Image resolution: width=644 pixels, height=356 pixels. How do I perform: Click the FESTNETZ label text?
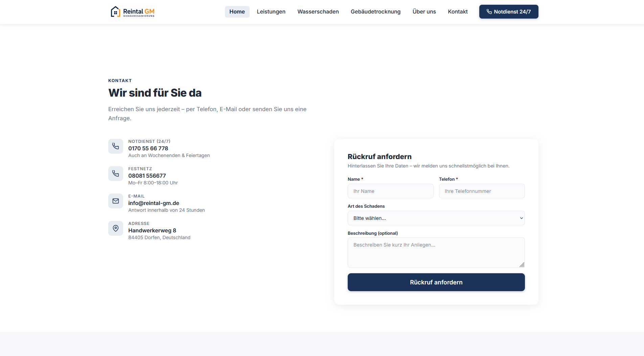click(140, 169)
